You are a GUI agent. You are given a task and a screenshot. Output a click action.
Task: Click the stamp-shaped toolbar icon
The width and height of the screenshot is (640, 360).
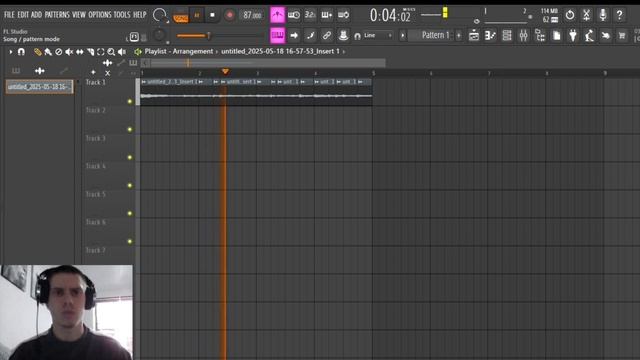click(343, 36)
